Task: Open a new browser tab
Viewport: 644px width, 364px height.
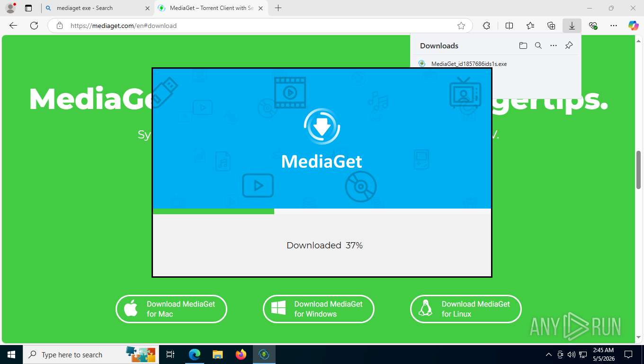Action: point(278,8)
